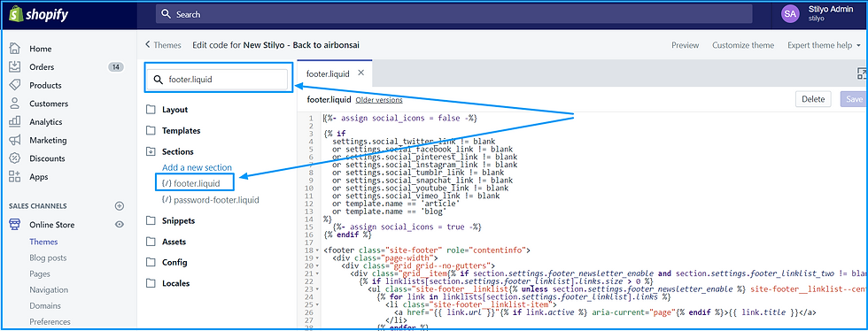Add a sales channel with plus icon
The height and width of the screenshot is (331, 868).
click(119, 206)
